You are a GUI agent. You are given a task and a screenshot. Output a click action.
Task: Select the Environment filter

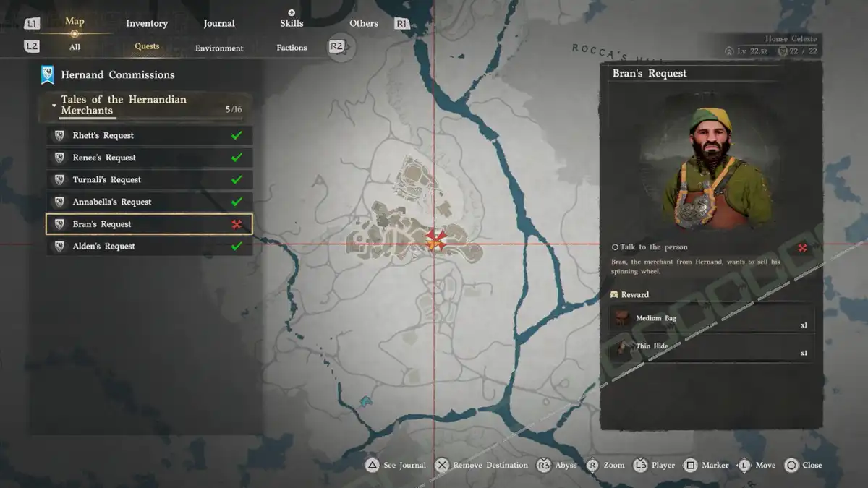coord(219,48)
